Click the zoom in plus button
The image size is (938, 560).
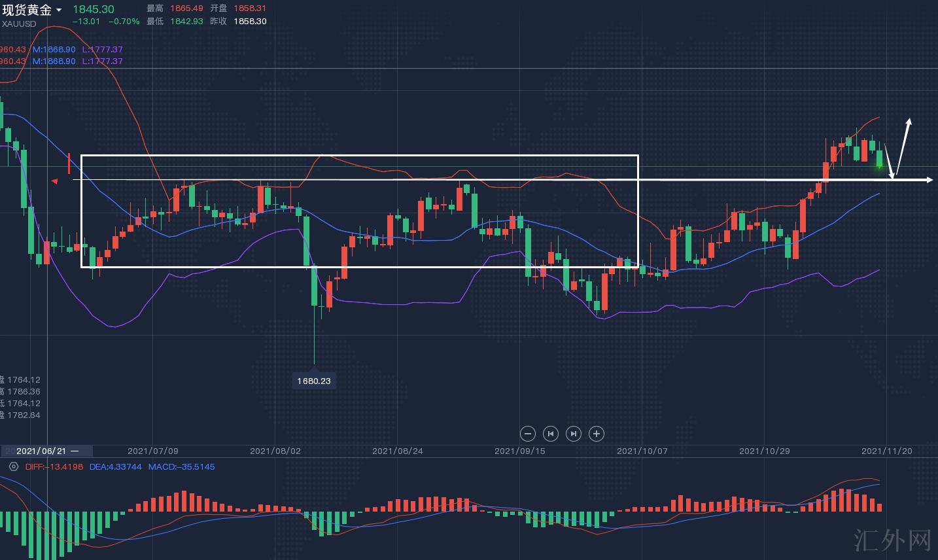596,434
